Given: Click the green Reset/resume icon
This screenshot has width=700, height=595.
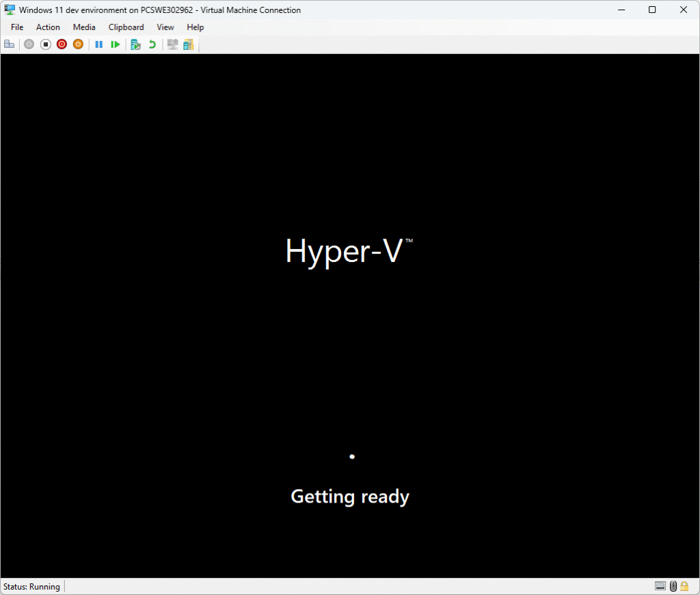Looking at the screenshot, I should point(115,44).
